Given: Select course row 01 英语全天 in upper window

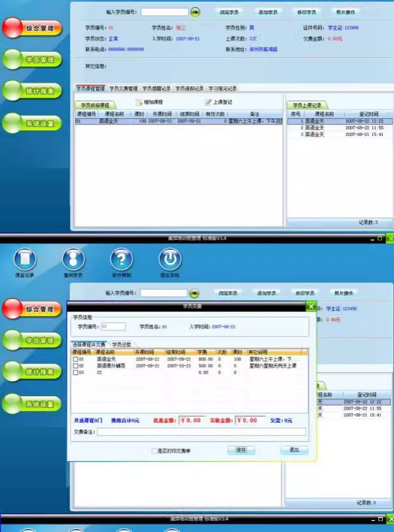Looking at the screenshot, I should coord(179,121).
